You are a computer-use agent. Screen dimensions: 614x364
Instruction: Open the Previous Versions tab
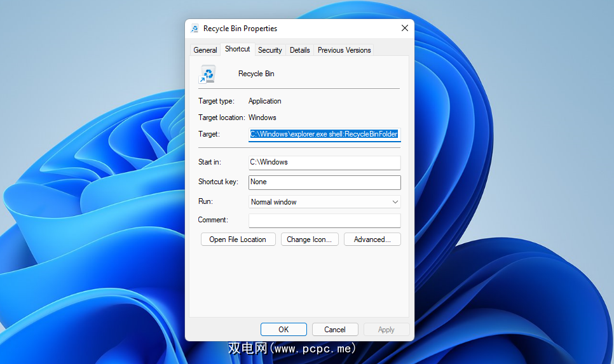pyautogui.click(x=345, y=50)
